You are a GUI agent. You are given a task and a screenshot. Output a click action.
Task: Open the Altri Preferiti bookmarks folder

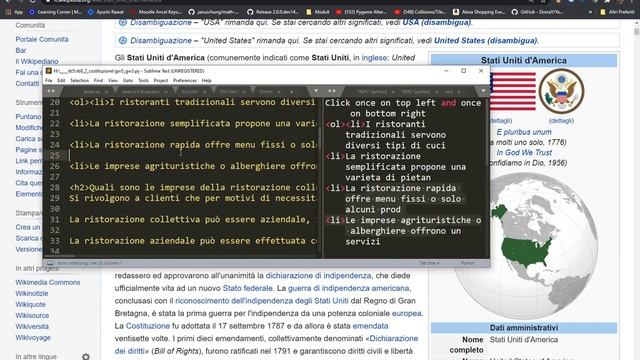click(617, 12)
